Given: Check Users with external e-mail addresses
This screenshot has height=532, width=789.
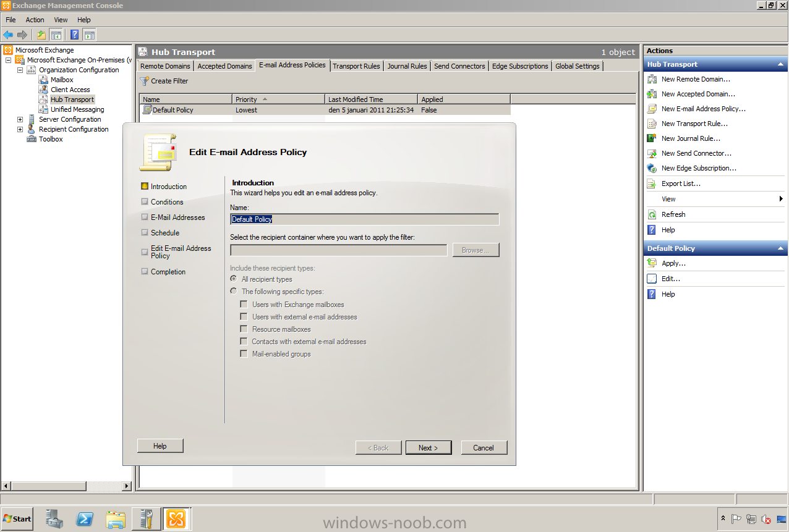Looking at the screenshot, I should (x=244, y=317).
